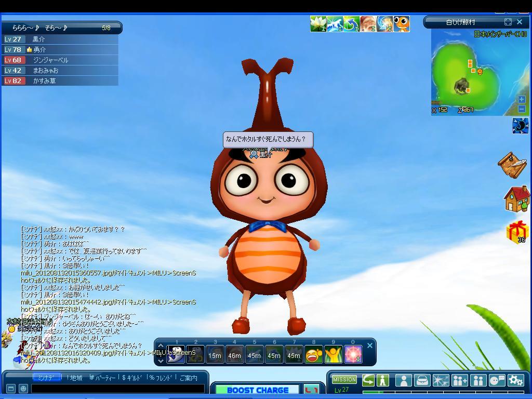Select party member 黒介 Lv 27
Image resolution: width=532 pixels, height=399 pixels.
60,39
